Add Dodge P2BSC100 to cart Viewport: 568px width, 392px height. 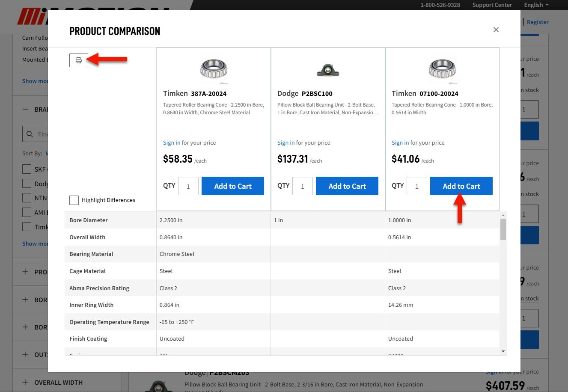coord(347,186)
